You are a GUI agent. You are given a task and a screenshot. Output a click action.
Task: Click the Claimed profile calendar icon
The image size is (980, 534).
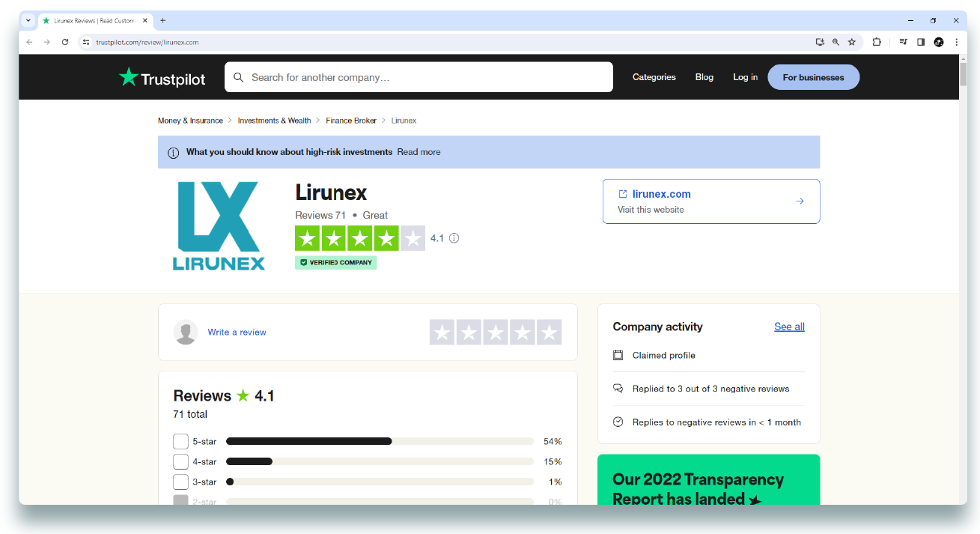tap(618, 355)
